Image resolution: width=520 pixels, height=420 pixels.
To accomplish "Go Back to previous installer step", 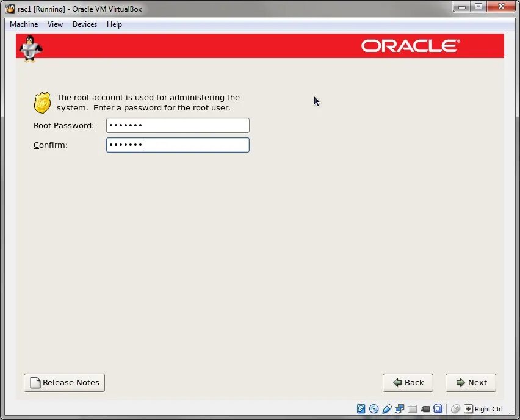I will pyautogui.click(x=408, y=383).
